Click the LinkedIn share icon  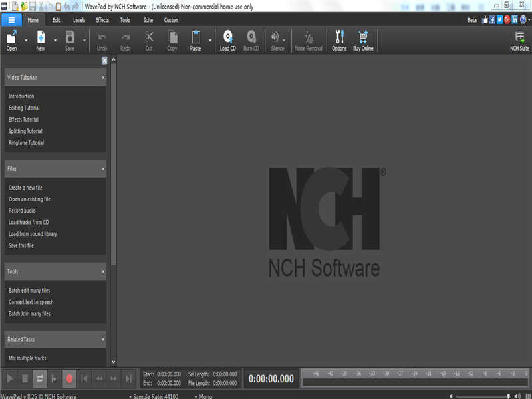[x=515, y=20]
